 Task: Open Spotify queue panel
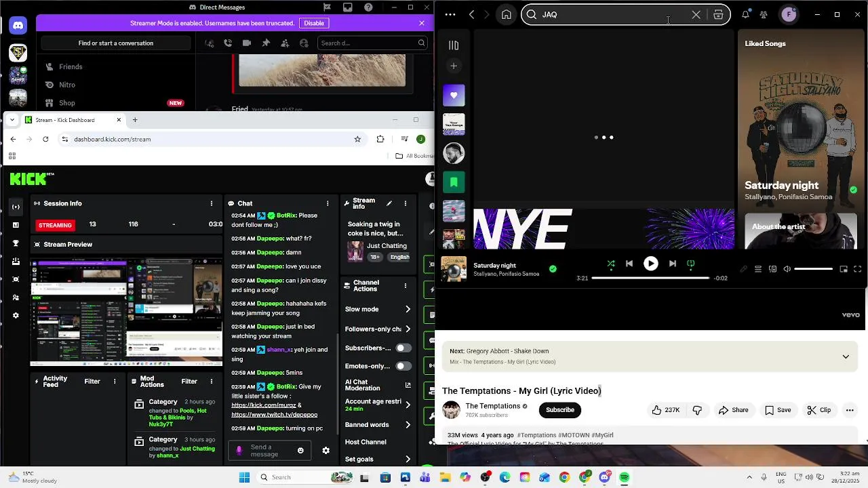point(758,269)
